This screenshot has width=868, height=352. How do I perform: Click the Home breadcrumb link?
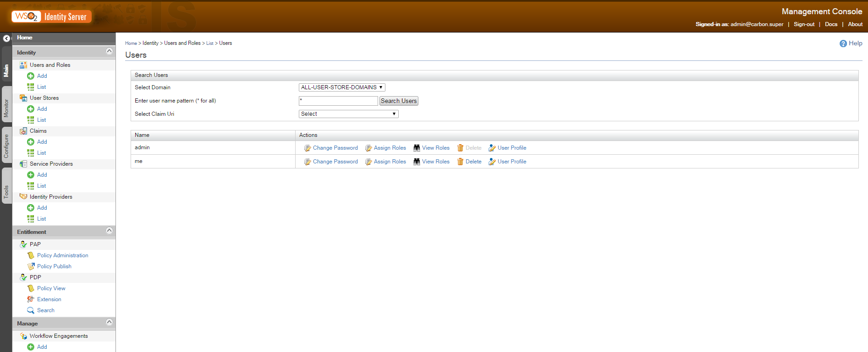tap(131, 43)
